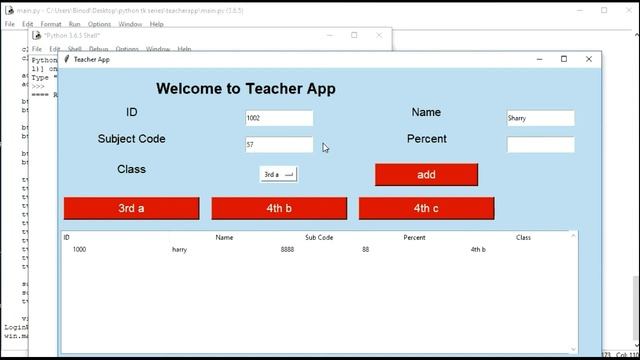
Task: Show 4th c class records
Action: coord(427,208)
